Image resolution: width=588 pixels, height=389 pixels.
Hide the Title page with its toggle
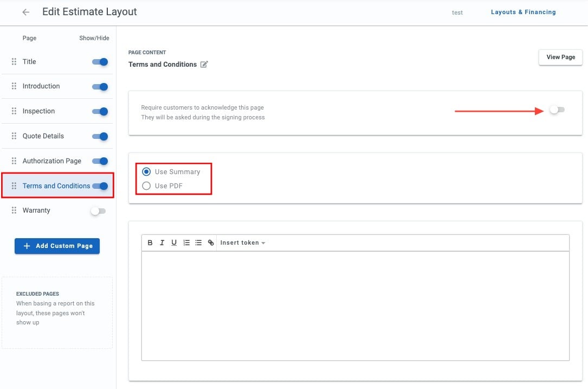[100, 62]
